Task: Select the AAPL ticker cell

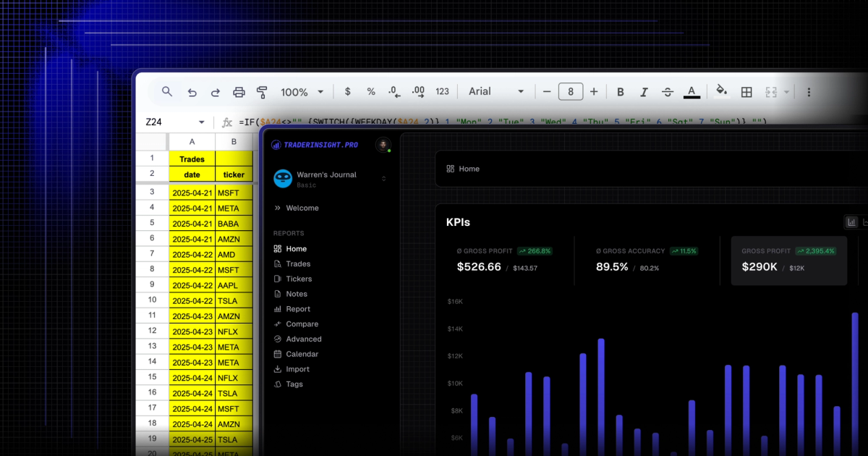Action: point(234,285)
